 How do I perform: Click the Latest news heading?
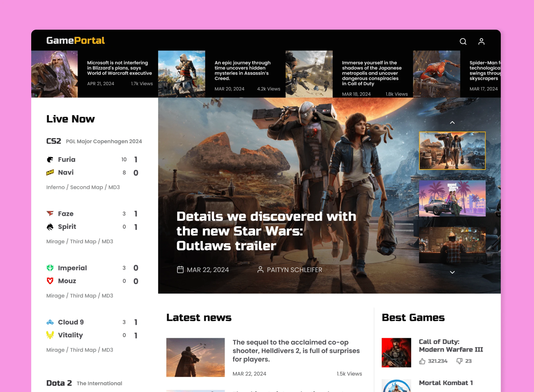point(199,318)
